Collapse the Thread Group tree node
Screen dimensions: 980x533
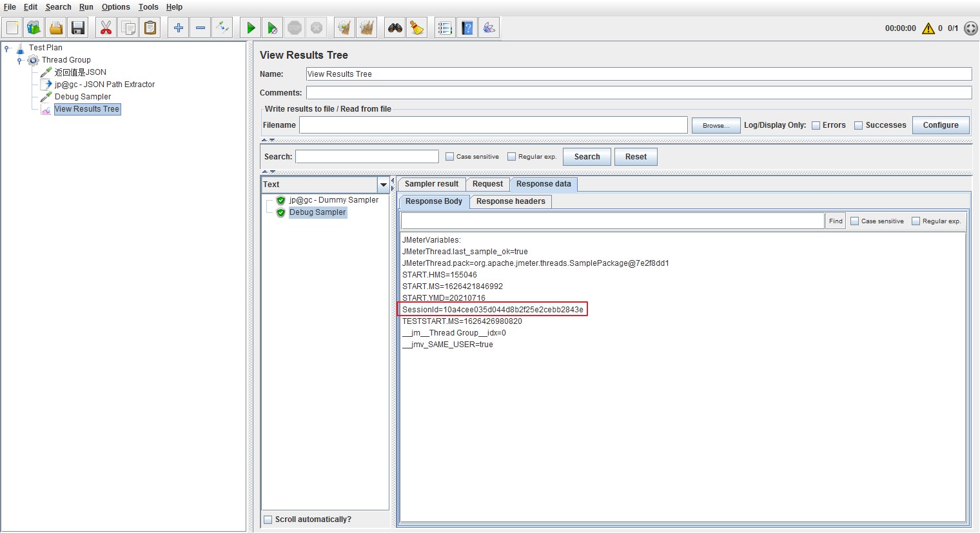[x=20, y=61]
